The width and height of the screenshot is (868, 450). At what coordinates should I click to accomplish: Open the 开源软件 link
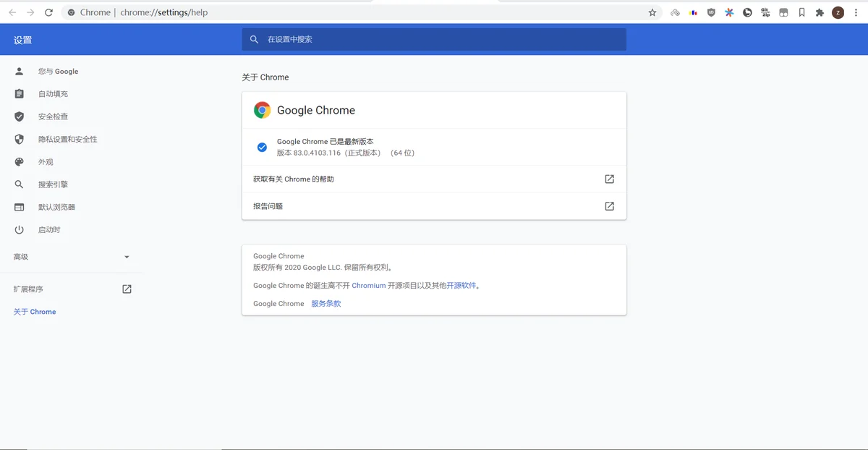tap(461, 286)
